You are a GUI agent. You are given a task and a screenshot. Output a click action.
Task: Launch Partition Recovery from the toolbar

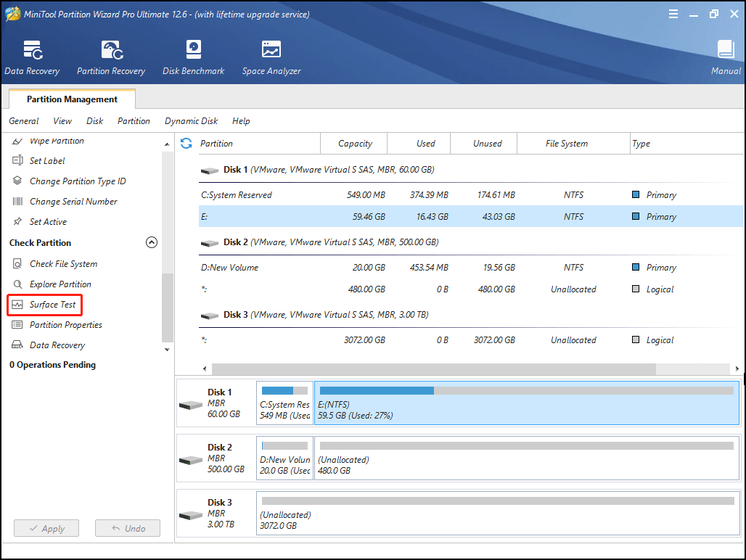point(111,57)
